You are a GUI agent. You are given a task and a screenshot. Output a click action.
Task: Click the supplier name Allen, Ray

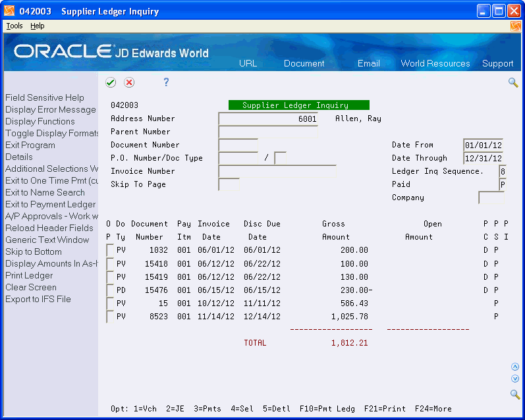click(x=358, y=118)
